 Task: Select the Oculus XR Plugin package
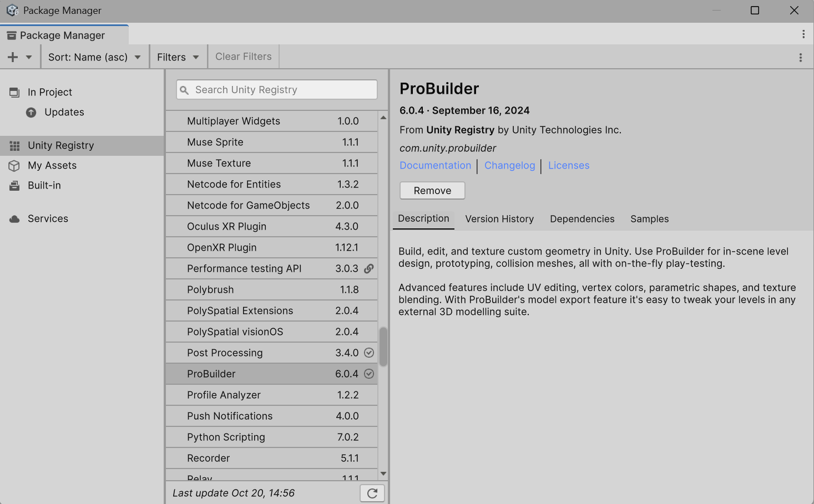click(x=271, y=226)
